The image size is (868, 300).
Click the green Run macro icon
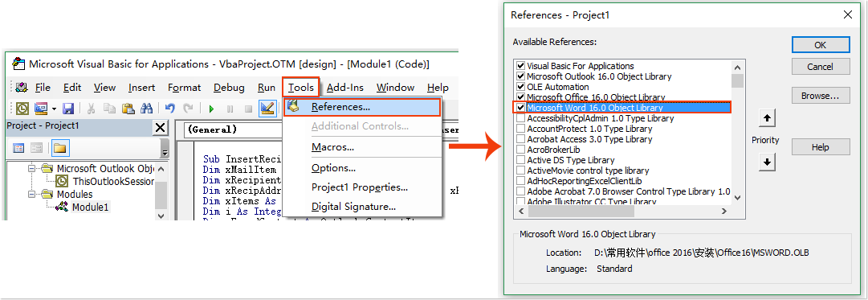(x=211, y=109)
